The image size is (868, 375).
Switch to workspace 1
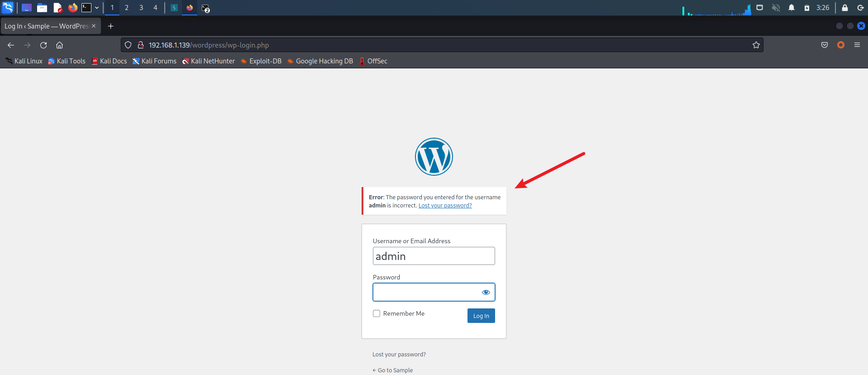(x=112, y=8)
